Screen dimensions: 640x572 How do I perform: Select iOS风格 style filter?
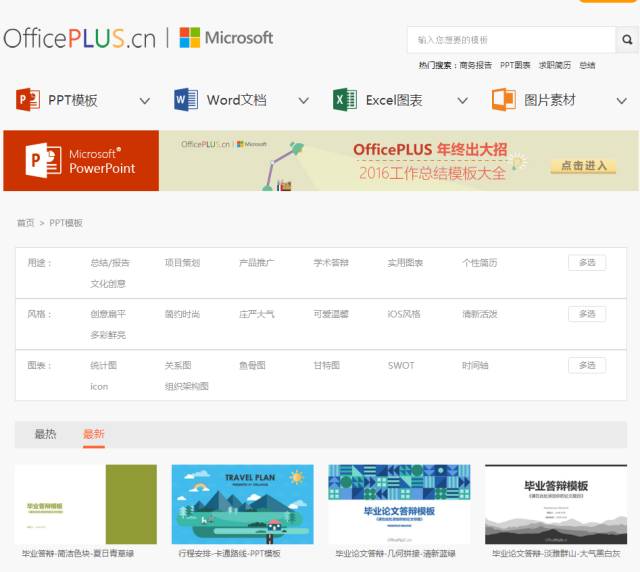(x=404, y=314)
